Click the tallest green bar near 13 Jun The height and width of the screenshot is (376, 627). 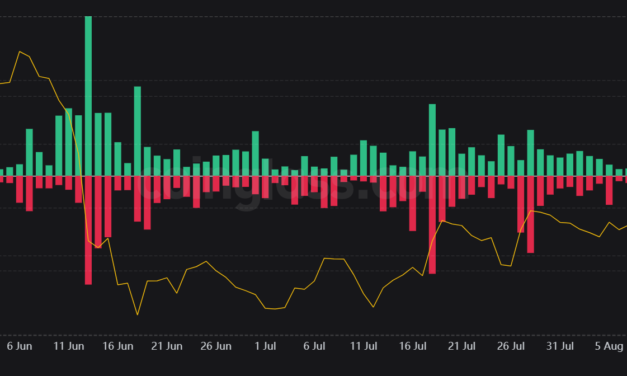point(88,96)
